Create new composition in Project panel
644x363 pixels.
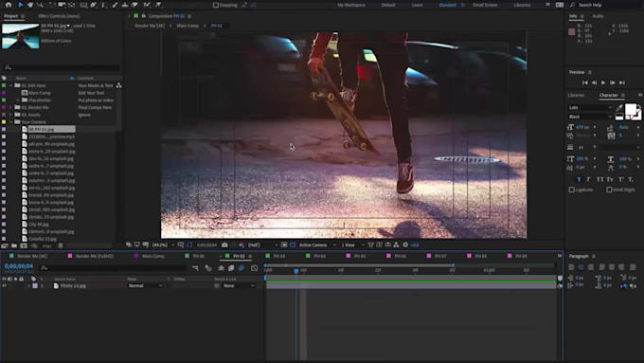click(x=24, y=245)
